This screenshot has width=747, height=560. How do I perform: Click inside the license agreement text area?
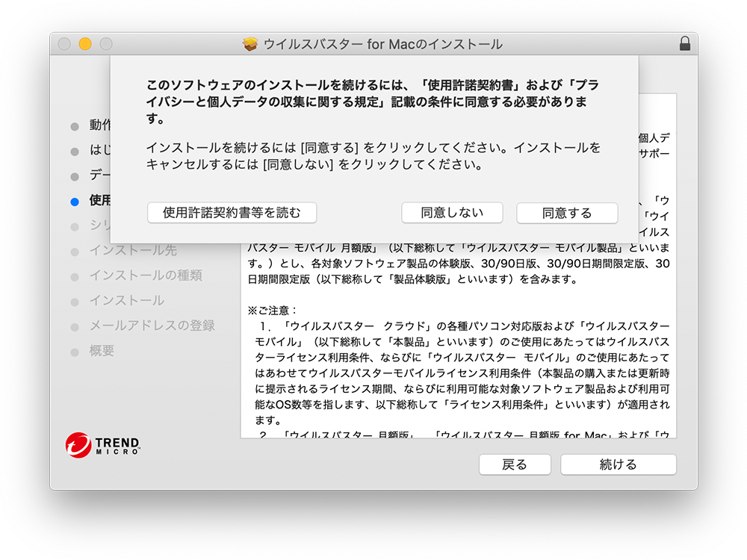[457, 358]
